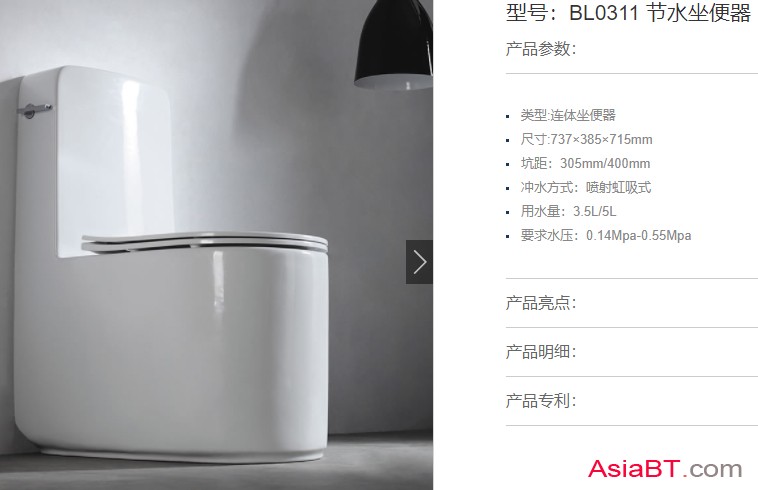Click the 冲水方式: 喷射虹吸式 spec line
The image size is (758, 490).
586,187
